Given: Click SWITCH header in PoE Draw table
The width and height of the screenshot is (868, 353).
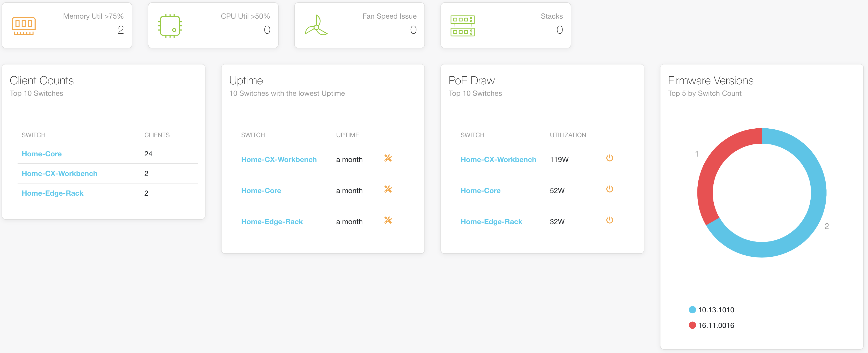Looking at the screenshot, I should pyautogui.click(x=472, y=135).
